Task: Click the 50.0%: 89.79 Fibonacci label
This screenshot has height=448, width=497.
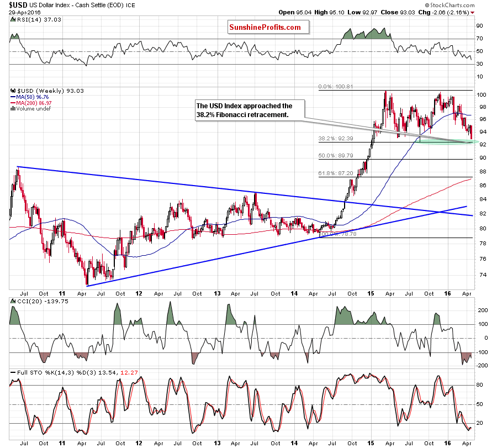Action: [x=336, y=156]
